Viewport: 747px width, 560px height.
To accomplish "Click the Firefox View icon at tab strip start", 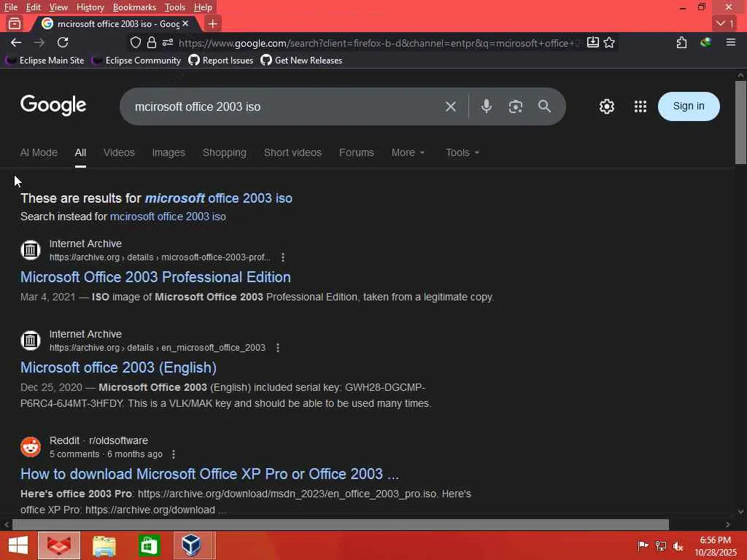I will pyautogui.click(x=15, y=23).
